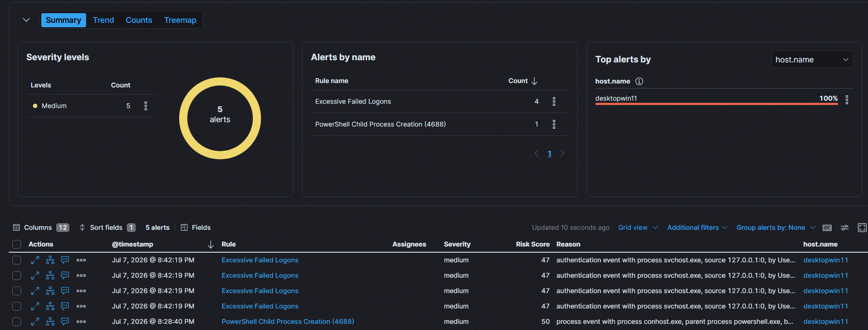Toggle full screen for alerts table

(862, 228)
